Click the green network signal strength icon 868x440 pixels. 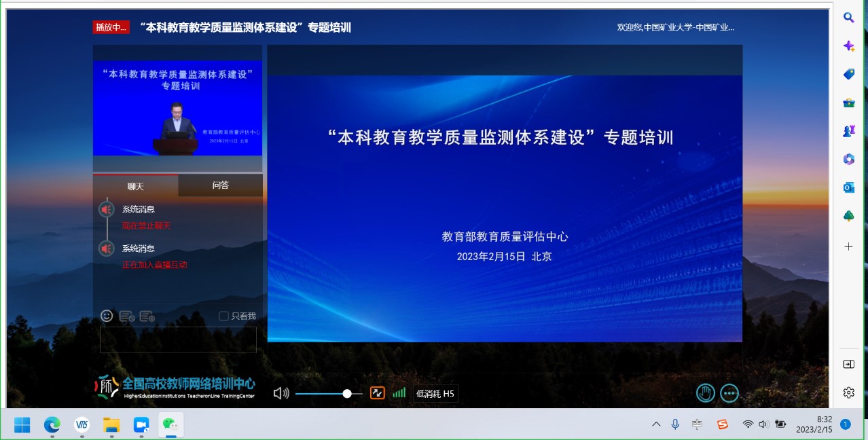[x=399, y=393]
